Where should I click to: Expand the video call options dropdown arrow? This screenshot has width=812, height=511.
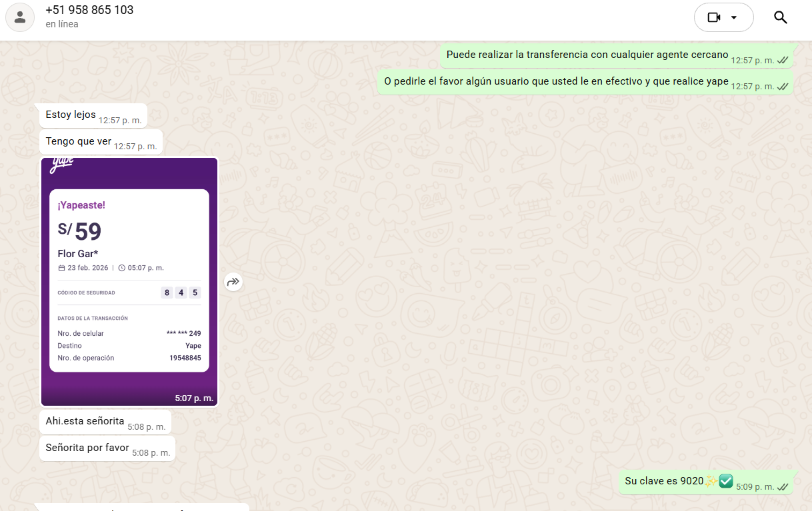point(734,17)
